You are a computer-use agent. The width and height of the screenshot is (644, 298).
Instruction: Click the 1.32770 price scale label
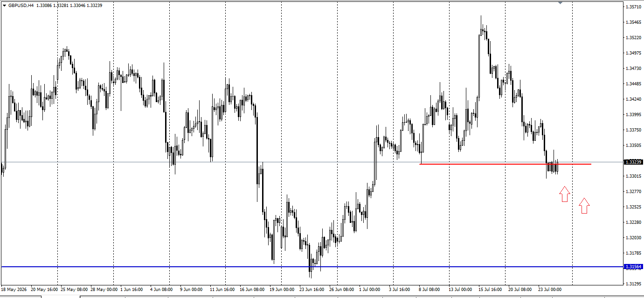click(x=633, y=192)
